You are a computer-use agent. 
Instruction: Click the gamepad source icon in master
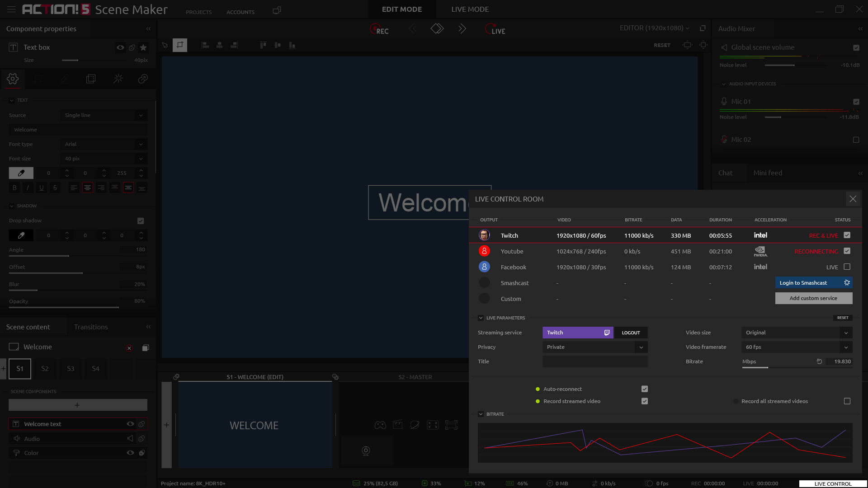tap(380, 425)
